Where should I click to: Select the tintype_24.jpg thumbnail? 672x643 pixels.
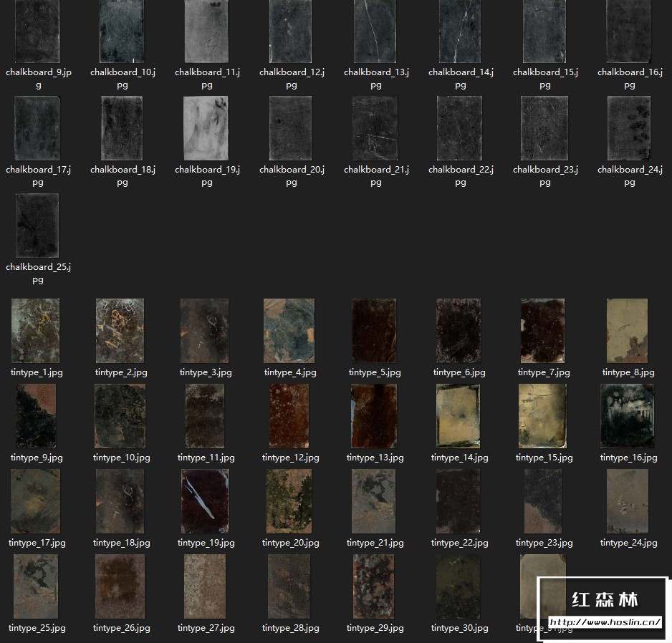628,501
